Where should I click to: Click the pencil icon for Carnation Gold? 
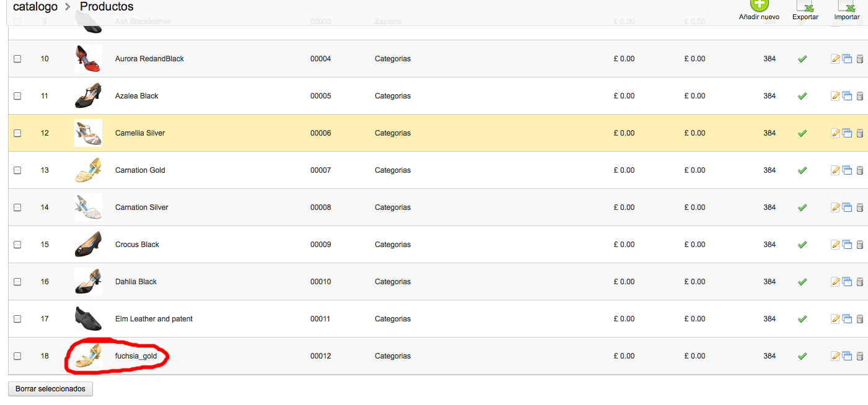(835, 170)
